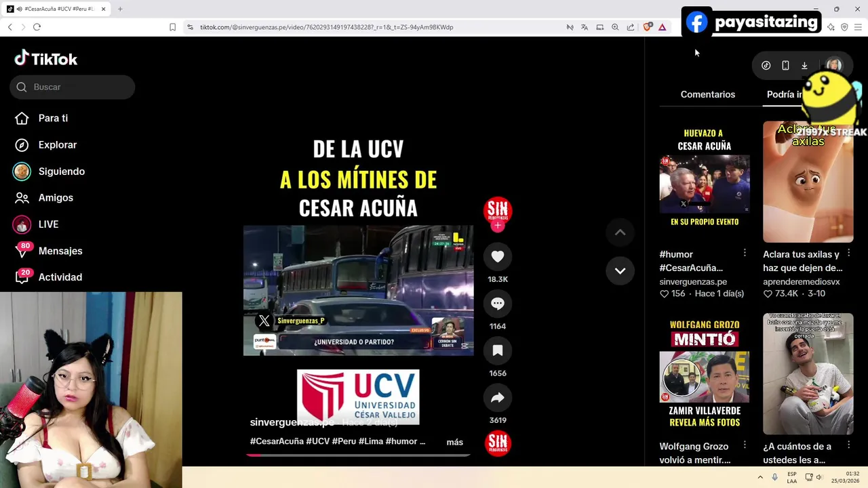This screenshot has height=488, width=868.
Task: Open the Amigos page
Action: [x=43, y=198]
